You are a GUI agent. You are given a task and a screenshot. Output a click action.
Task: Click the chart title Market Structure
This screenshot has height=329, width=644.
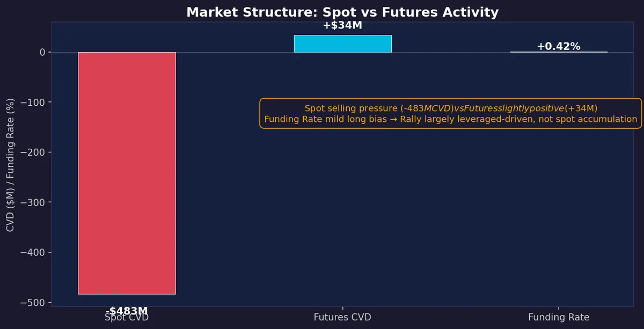tap(342, 12)
